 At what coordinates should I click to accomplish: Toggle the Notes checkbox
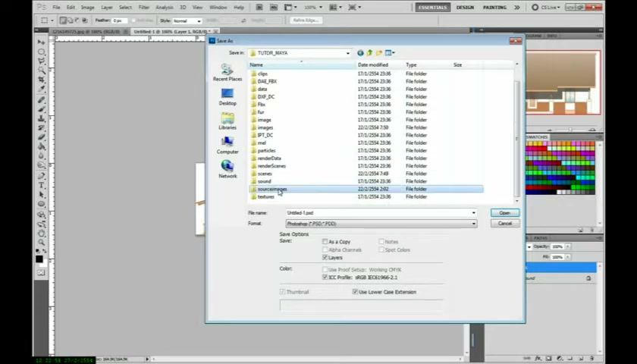381,242
